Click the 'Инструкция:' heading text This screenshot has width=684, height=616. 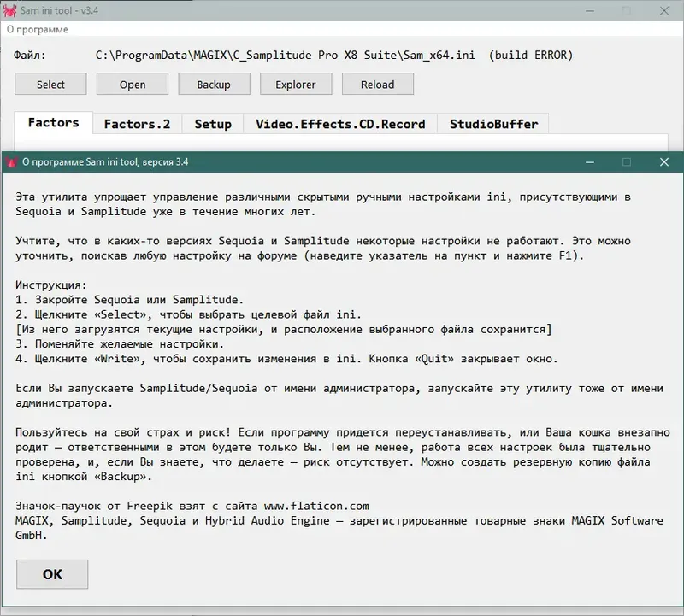point(51,285)
